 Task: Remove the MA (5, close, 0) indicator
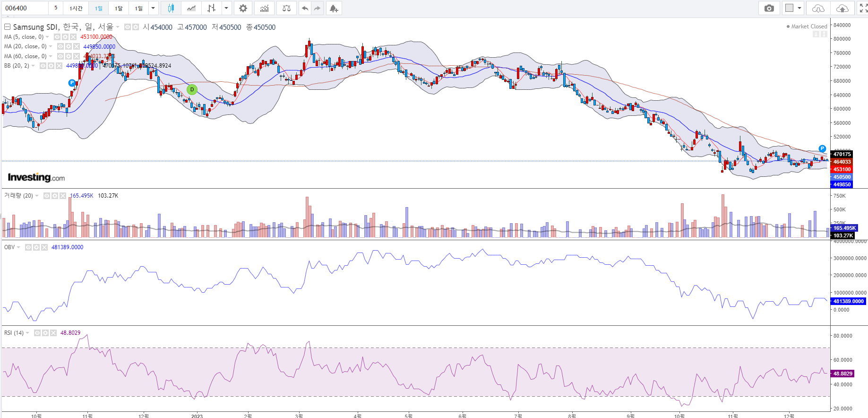(73, 37)
